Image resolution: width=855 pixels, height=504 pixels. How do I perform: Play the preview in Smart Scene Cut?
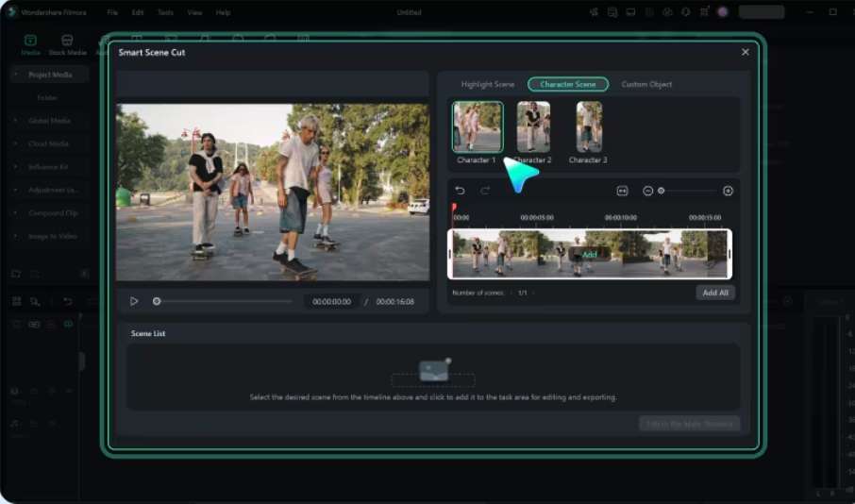click(x=134, y=301)
